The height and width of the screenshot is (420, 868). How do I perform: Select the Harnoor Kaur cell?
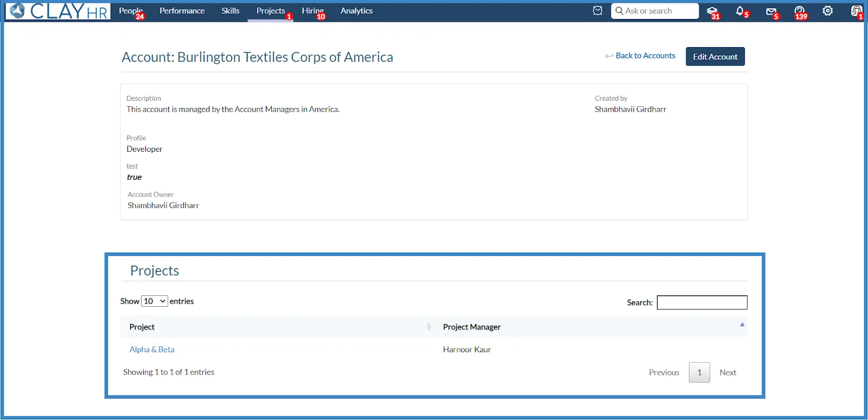point(467,350)
